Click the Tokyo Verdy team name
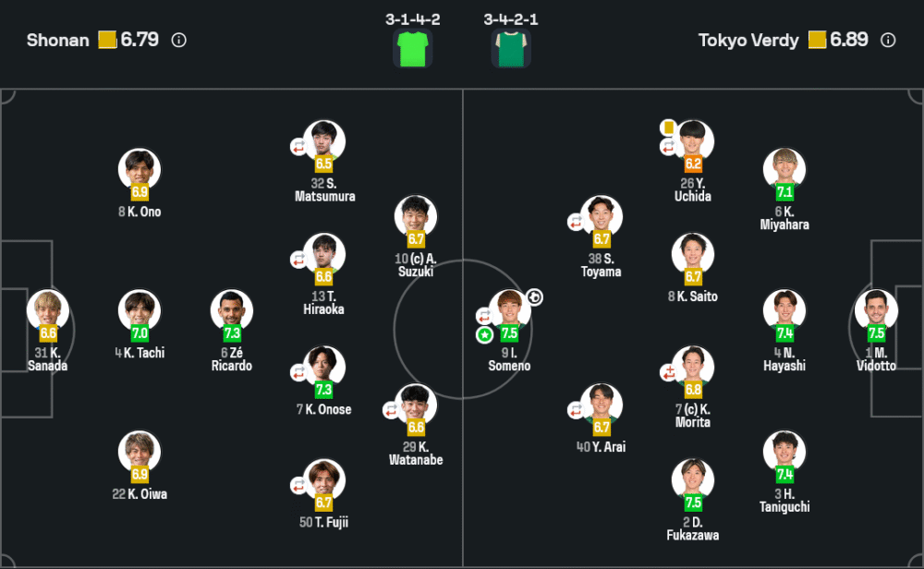This screenshot has width=924, height=569. coord(748,40)
